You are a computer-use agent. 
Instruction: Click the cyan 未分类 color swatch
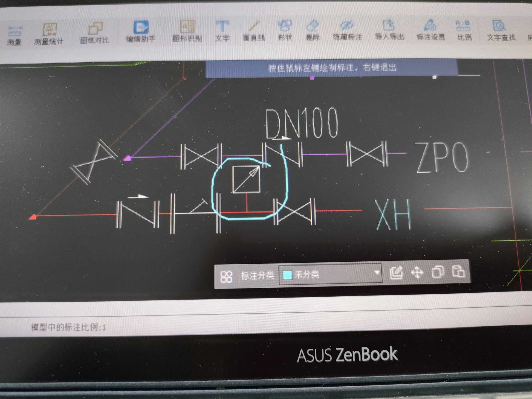287,275
